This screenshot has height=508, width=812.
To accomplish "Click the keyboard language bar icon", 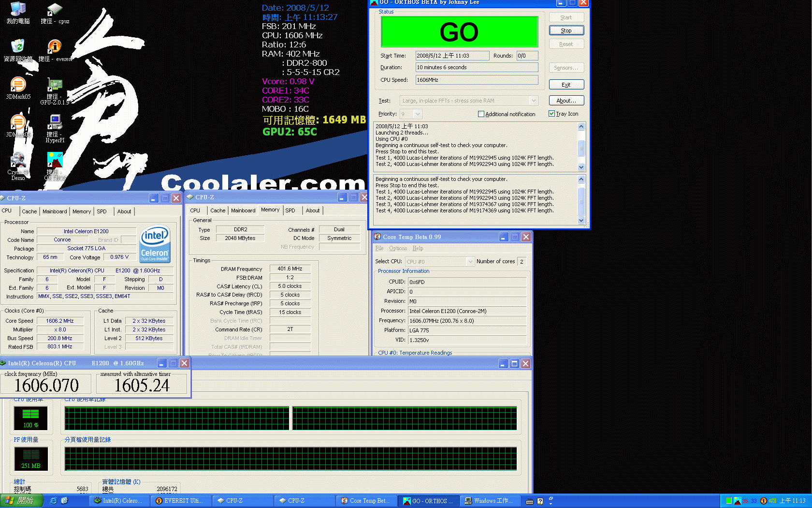I will [530, 501].
